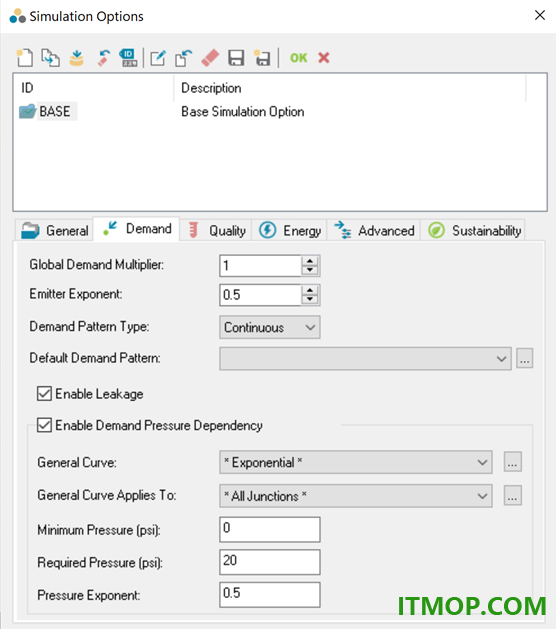Switch to the Demand tab
This screenshot has height=629, width=556.
(x=137, y=229)
